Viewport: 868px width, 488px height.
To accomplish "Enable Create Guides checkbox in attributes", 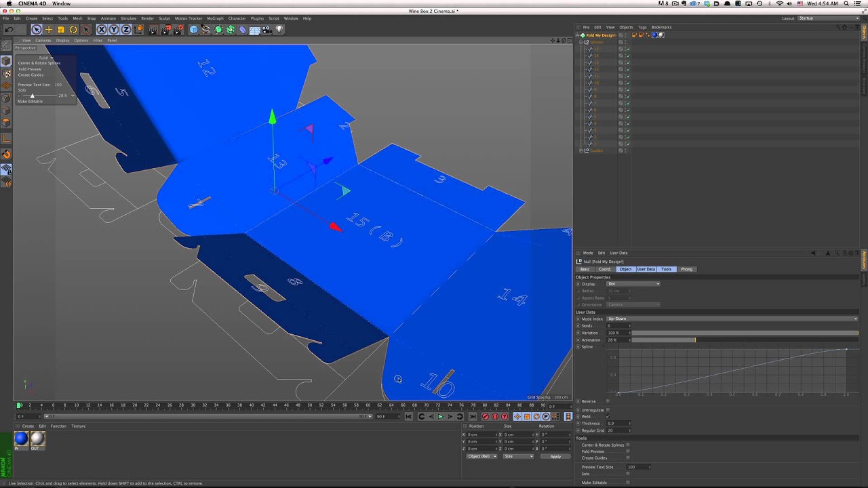I will [628, 458].
